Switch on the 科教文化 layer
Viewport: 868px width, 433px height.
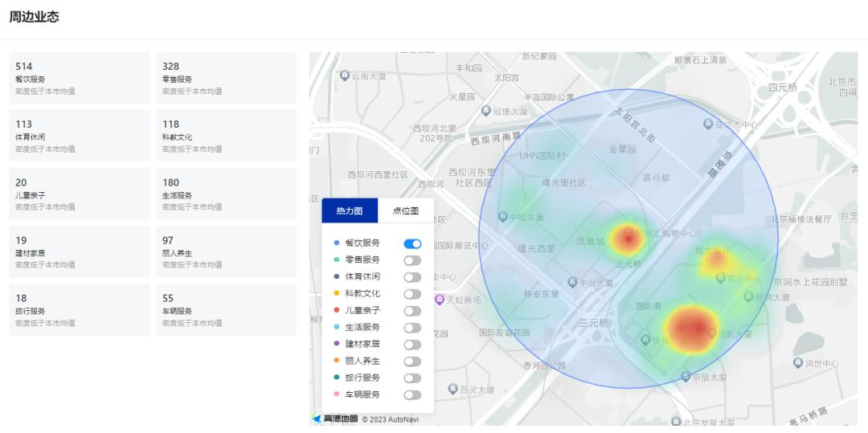pyautogui.click(x=412, y=294)
